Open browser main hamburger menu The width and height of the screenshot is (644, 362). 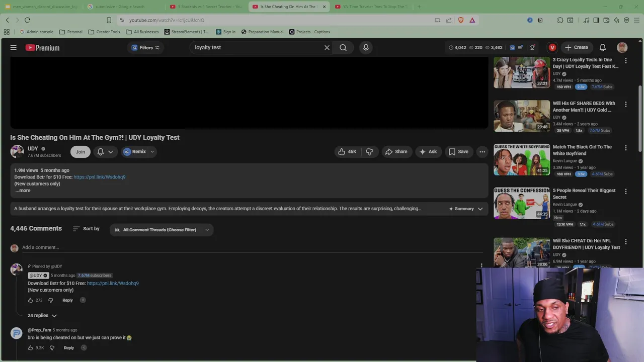[636, 20]
